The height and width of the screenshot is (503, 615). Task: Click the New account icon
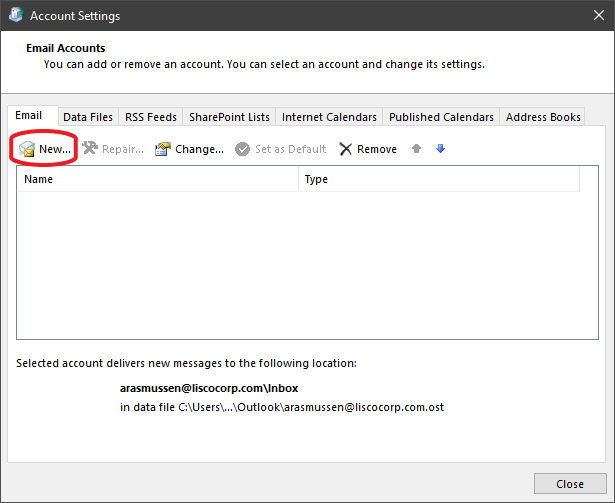coord(28,149)
